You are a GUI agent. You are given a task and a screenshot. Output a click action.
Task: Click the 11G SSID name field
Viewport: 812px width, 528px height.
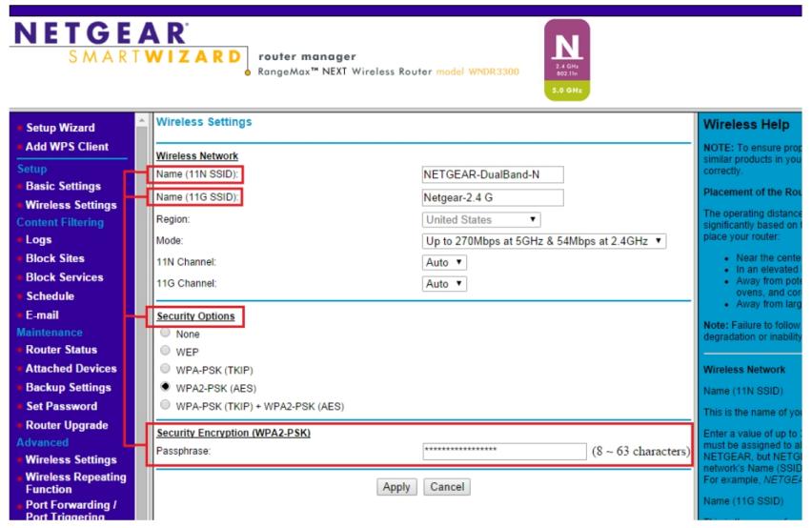coord(493,197)
